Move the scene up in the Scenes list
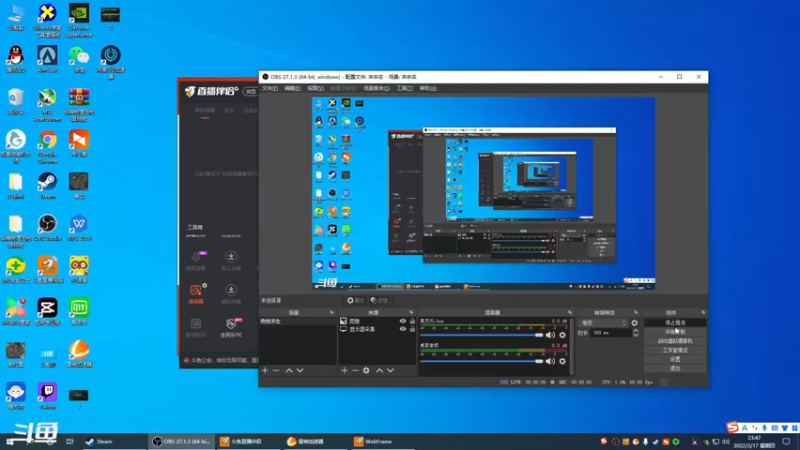800x450 pixels. pos(289,370)
